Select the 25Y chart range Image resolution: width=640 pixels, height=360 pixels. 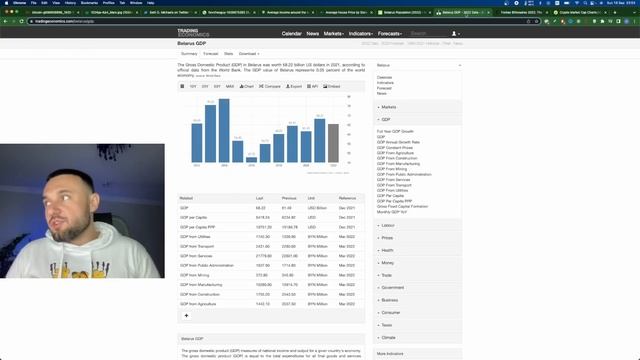tap(205, 87)
